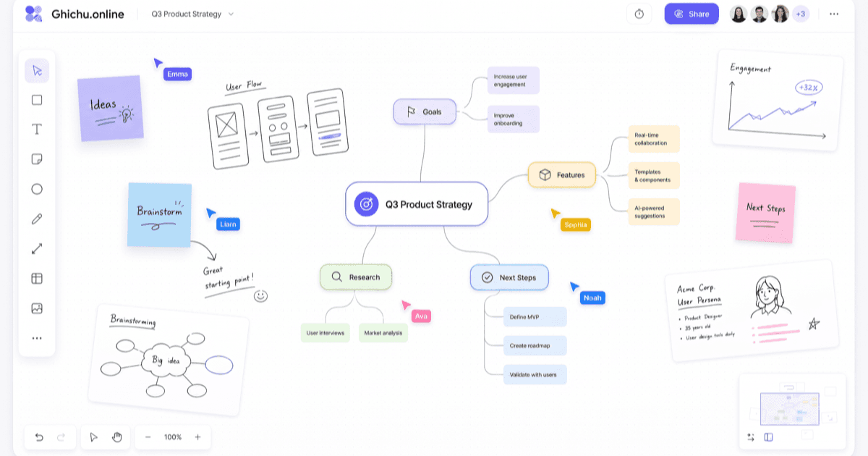Select the Image insert tool
The width and height of the screenshot is (868, 456).
coord(37,308)
